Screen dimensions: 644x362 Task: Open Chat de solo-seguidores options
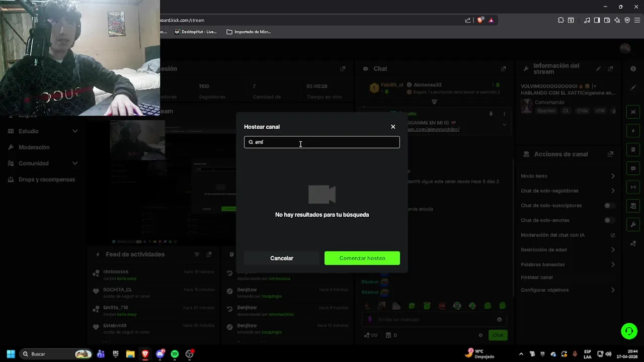point(568,191)
